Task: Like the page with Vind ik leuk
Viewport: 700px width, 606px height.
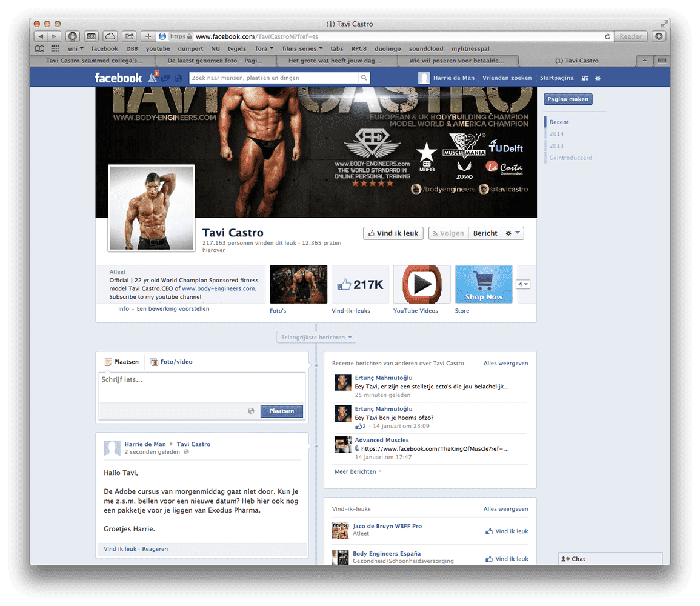Action: 393,233
